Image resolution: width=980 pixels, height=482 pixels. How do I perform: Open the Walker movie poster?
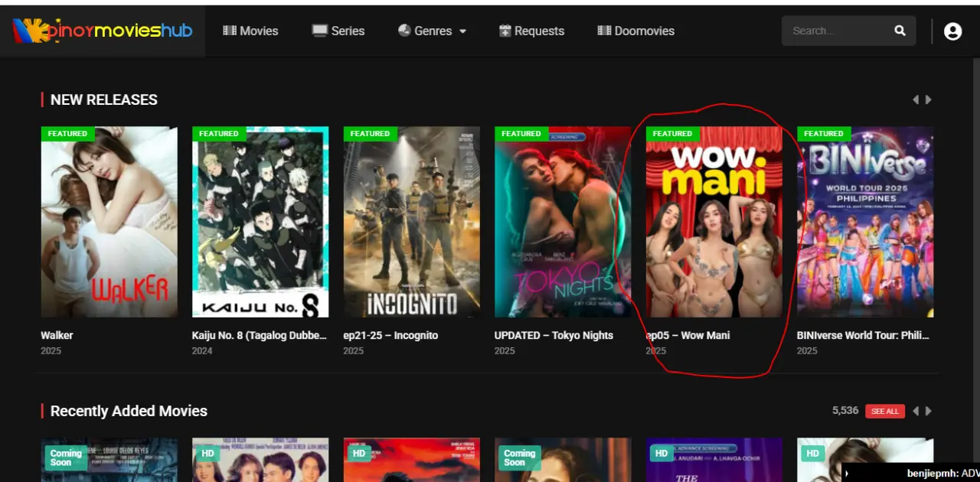coord(109,222)
